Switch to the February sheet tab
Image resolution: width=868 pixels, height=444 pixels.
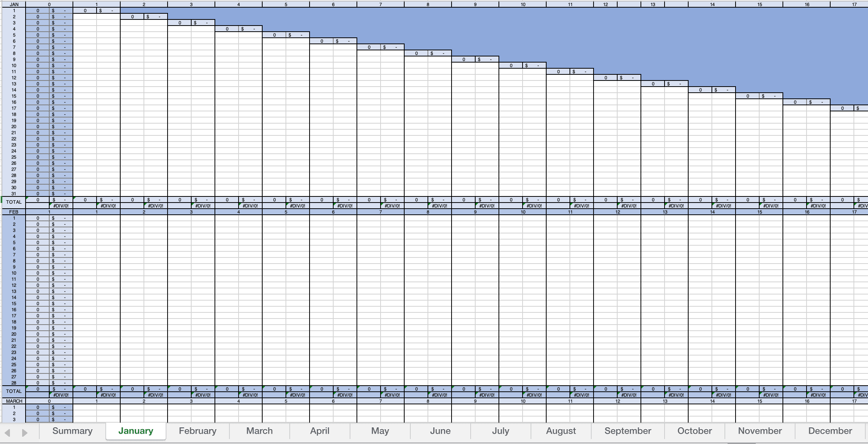(x=198, y=431)
